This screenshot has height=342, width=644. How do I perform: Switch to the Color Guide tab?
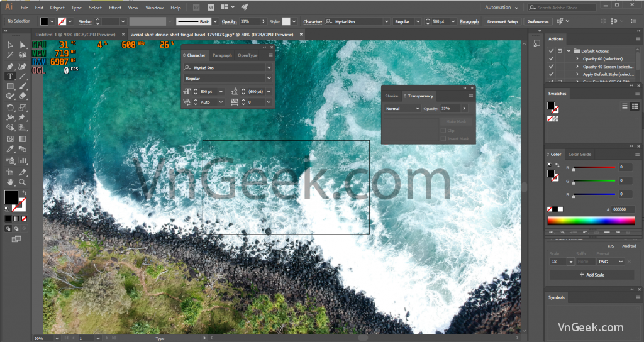point(579,155)
